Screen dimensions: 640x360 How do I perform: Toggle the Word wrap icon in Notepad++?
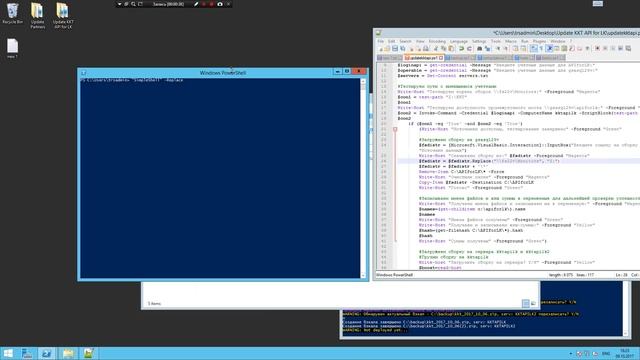(x=534, y=49)
